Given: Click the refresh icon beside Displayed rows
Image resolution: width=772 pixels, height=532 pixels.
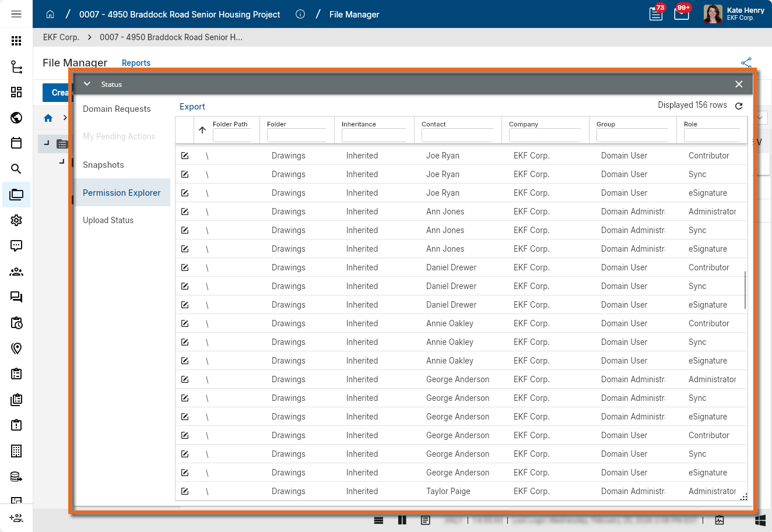Looking at the screenshot, I should click(x=739, y=106).
